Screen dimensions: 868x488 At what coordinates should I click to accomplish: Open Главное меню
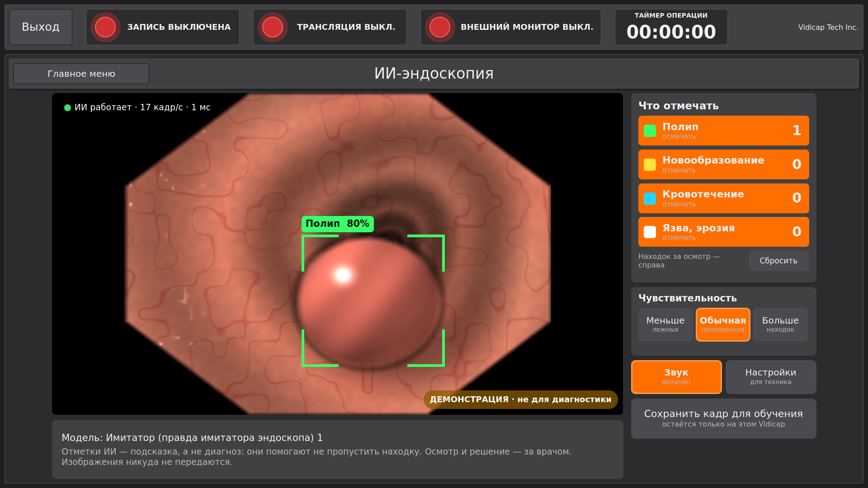pos(81,74)
